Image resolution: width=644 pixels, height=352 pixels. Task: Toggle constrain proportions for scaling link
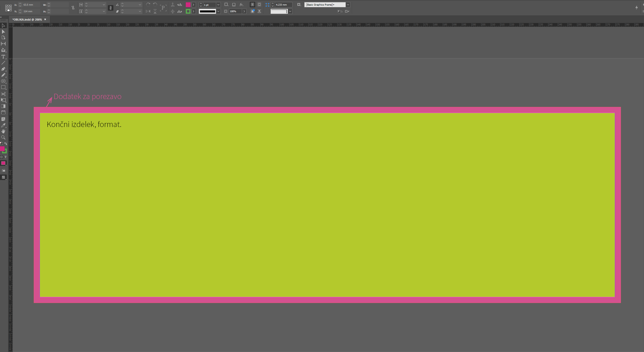(110, 8)
